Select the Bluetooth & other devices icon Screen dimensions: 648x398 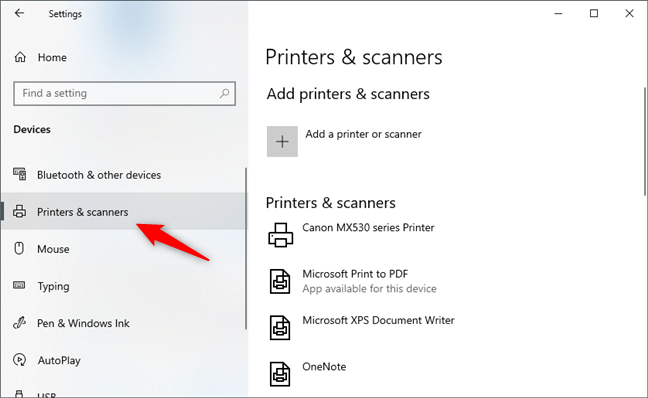click(x=19, y=174)
